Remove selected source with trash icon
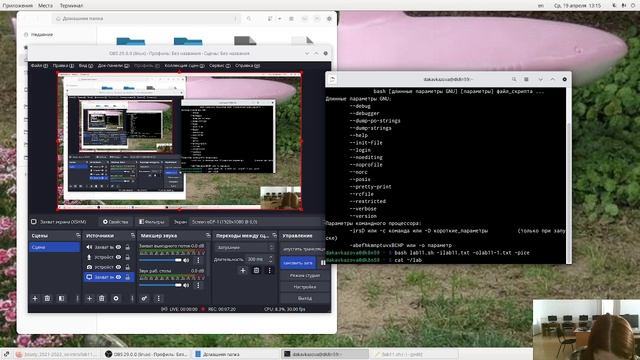The width and height of the screenshot is (640, 360). click(102, 298)
